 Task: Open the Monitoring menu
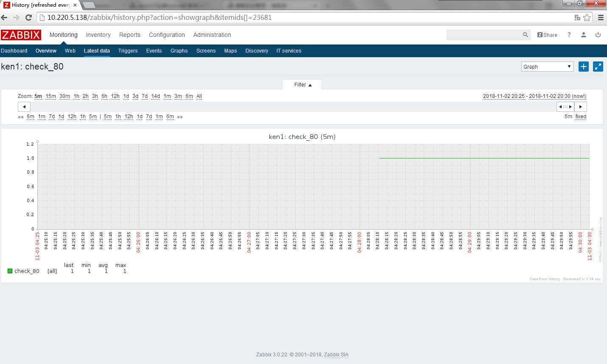[x=64, y=35]
